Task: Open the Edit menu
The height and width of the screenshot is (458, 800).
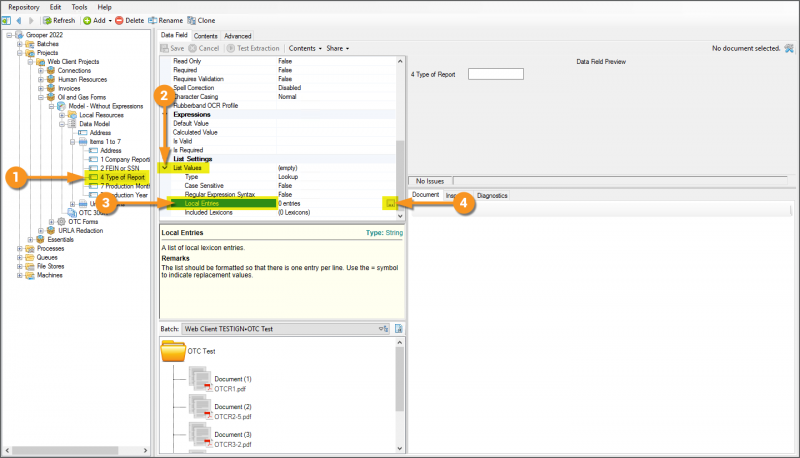Action: tap(55, 7)
